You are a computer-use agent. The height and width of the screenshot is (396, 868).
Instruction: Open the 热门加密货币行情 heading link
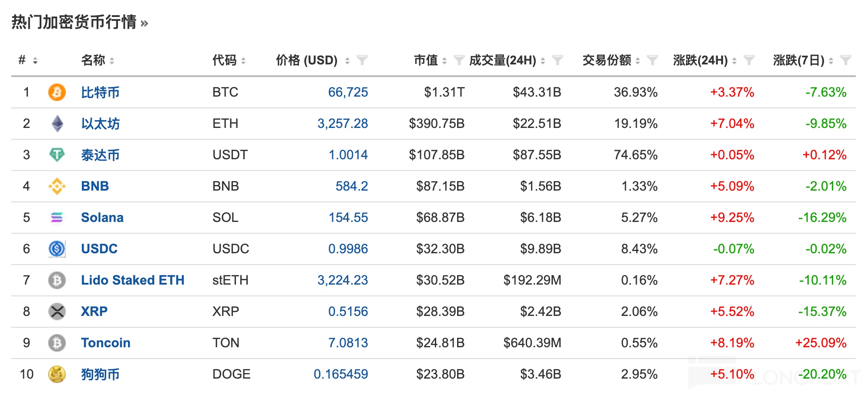(x=79, y=22)
